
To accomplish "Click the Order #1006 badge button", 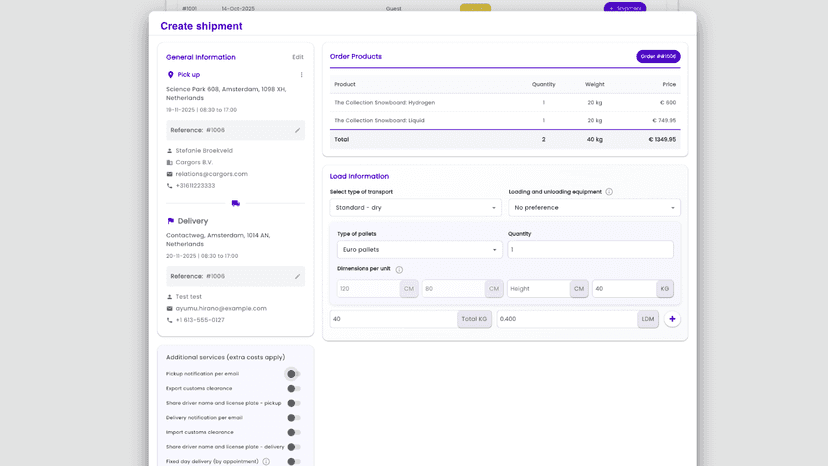I will coord(658,57).
